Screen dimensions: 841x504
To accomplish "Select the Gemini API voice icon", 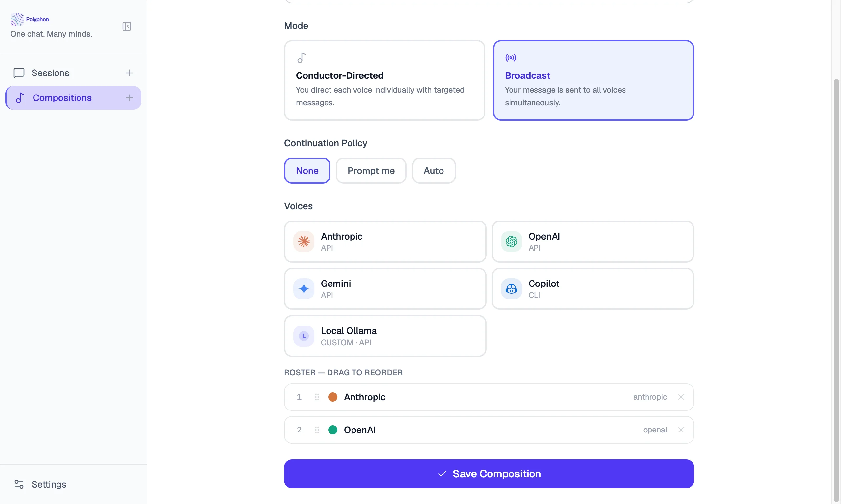I will (304, 289).
